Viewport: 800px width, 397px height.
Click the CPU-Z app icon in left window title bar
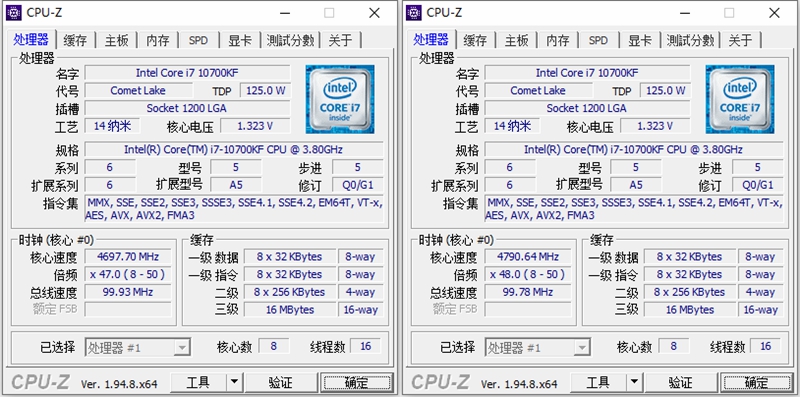click(x=14, y=13)
